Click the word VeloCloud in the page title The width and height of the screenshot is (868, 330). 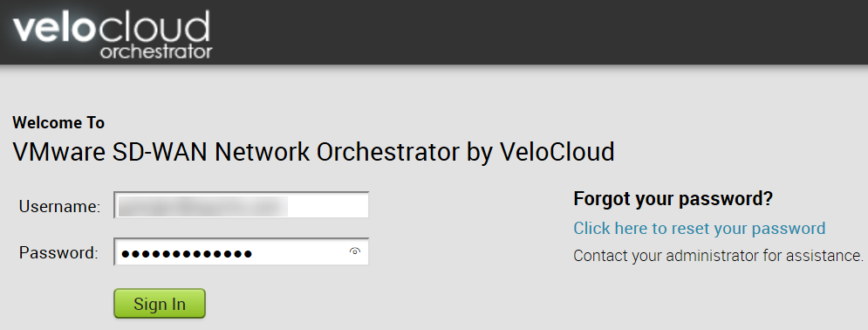pyautogui.click(x=557, y=151)
